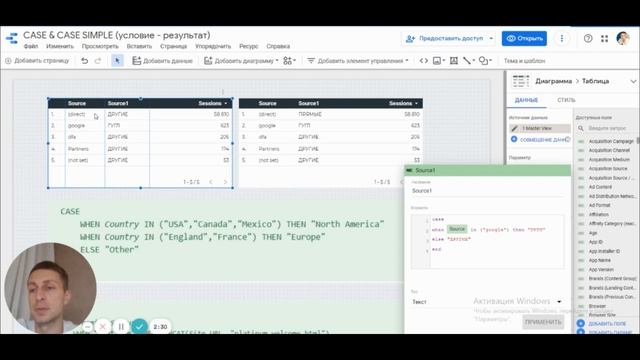Click the insert image toolbar icon
Image resolution: width=640 pixels, height=360 pixels.
point(438,61)
